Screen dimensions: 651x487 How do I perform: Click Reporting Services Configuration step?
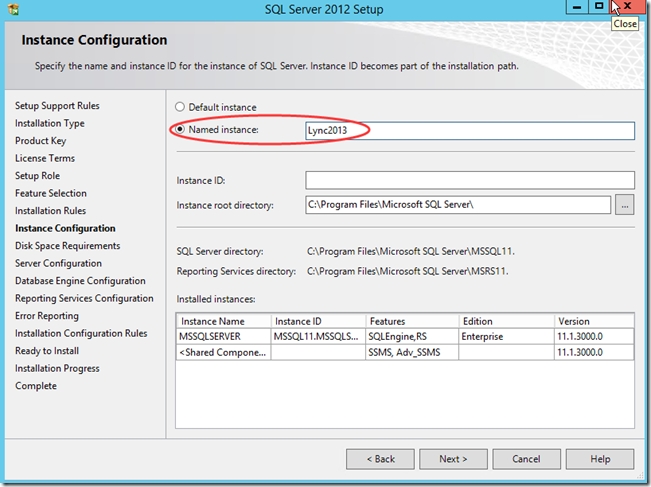84,298
